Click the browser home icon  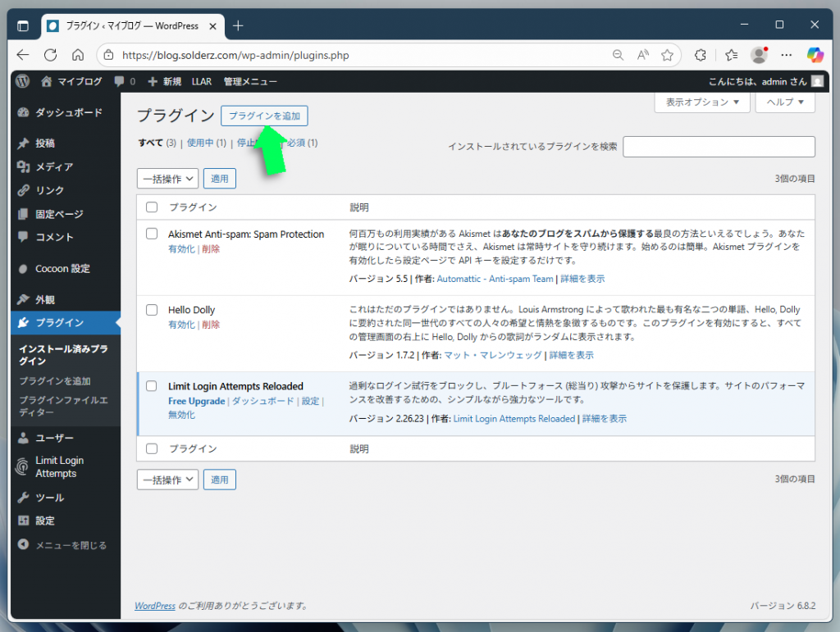pyautogui.click(x=78, y=55)
